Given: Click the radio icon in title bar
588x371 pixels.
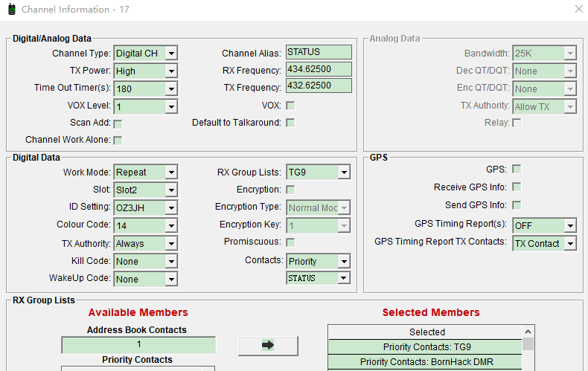Looking at the screenshot, I should [x=11, y=10].
